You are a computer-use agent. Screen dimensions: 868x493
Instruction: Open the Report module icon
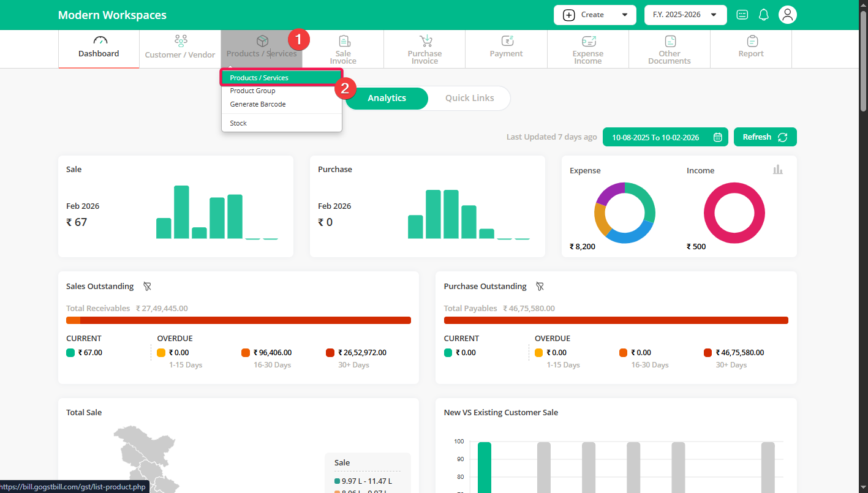pyautogui.click(x=752, y=41)
